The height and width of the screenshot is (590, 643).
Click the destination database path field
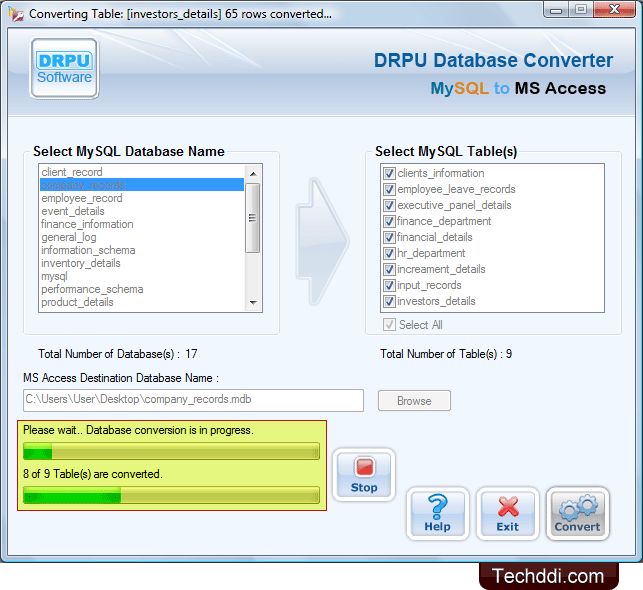(x=193, y=400)
